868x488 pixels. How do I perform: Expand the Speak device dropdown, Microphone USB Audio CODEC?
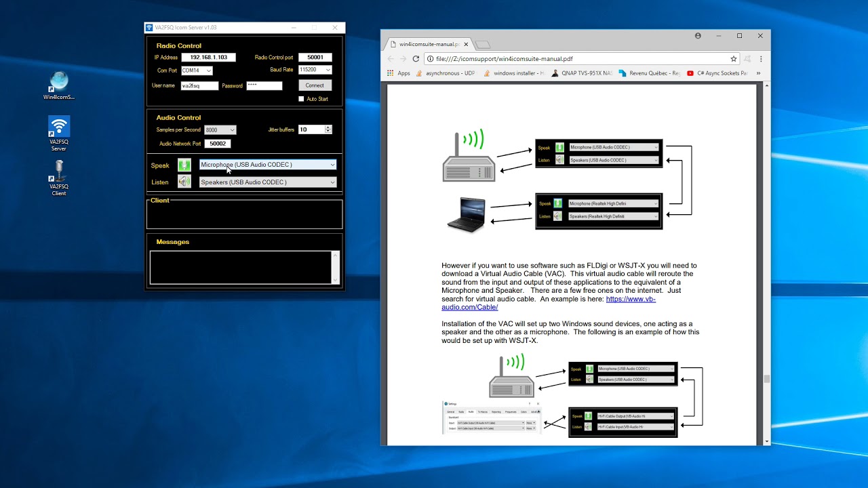(268, 165)
